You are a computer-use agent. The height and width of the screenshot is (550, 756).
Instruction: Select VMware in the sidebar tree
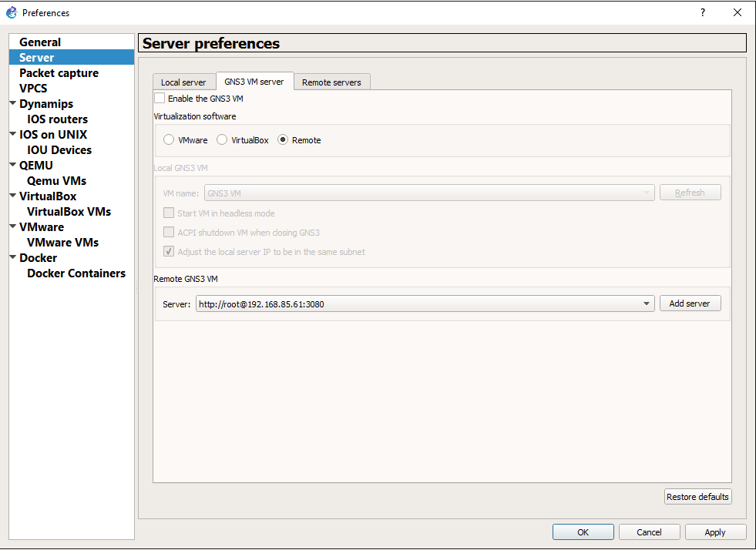(x=42, y=227)
